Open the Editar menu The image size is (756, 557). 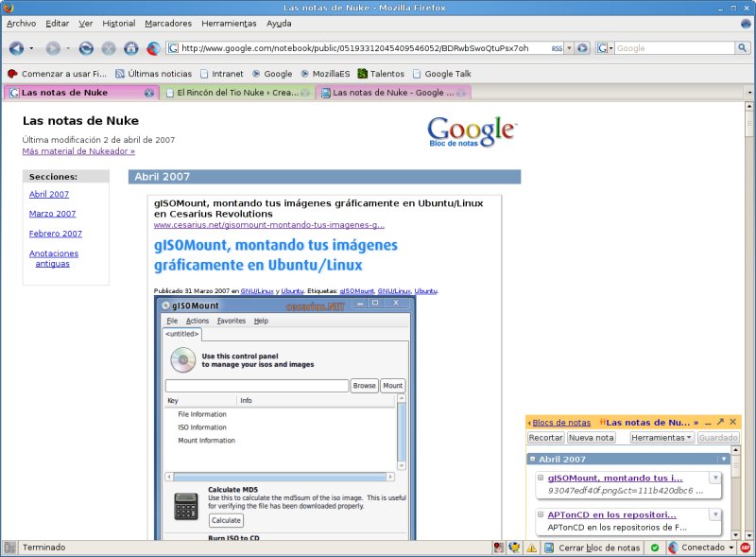[58, 23]
